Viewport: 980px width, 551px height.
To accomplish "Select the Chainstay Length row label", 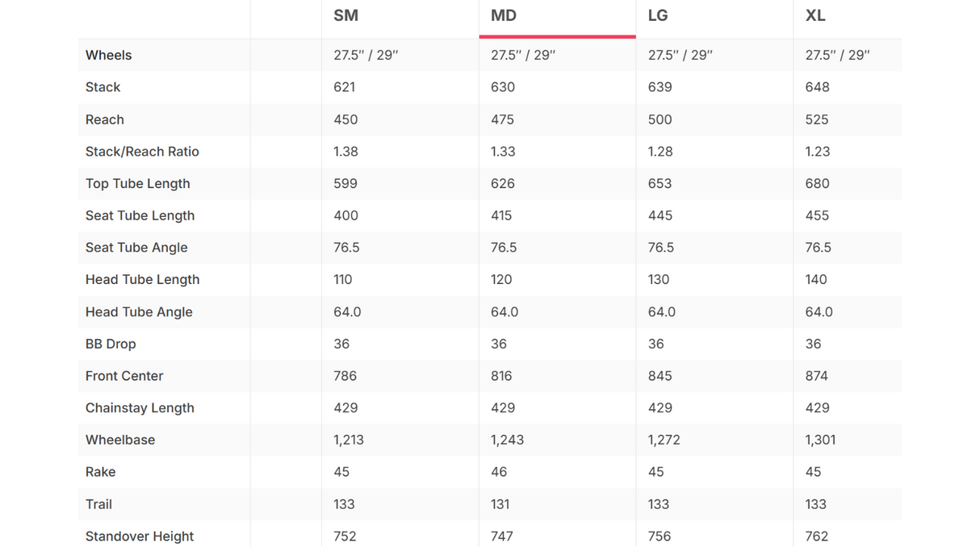I will click(x=140, y=407).
